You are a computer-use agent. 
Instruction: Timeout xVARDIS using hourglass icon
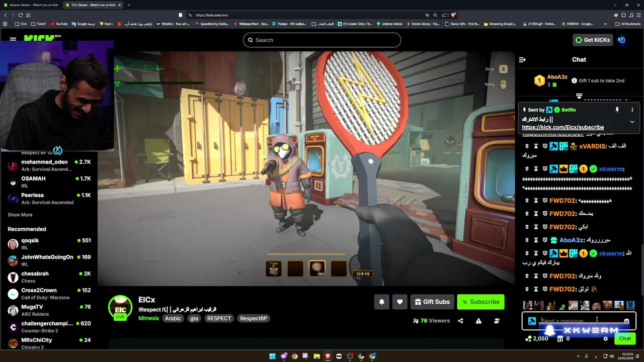536,146
